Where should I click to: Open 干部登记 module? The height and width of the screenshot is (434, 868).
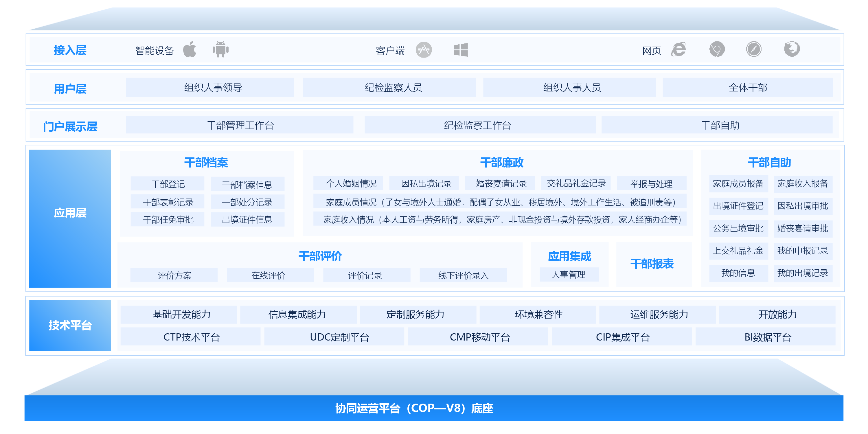168,184
